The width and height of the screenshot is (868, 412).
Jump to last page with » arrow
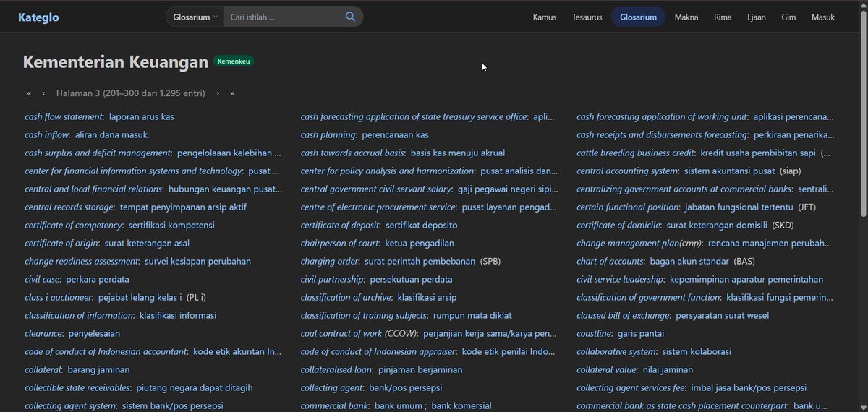coord(232,93)
